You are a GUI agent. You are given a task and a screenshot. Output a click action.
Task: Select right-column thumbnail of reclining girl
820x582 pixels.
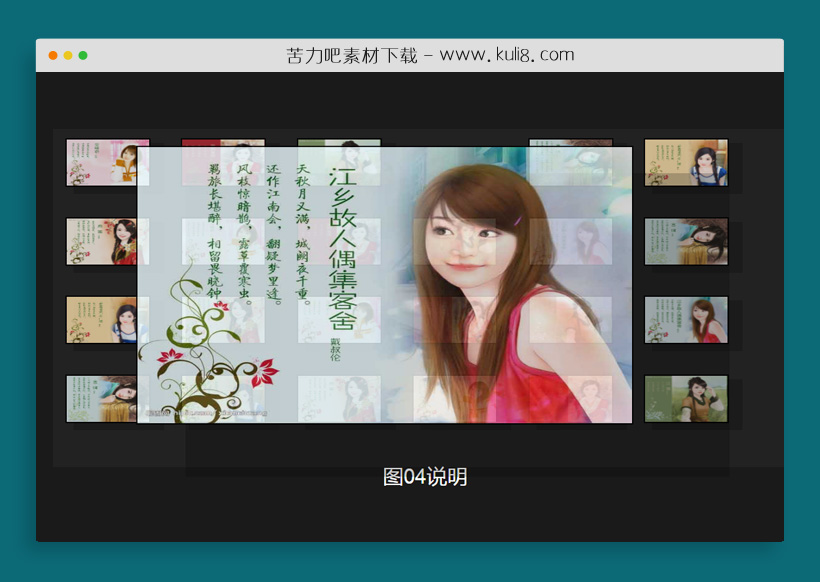686,241
